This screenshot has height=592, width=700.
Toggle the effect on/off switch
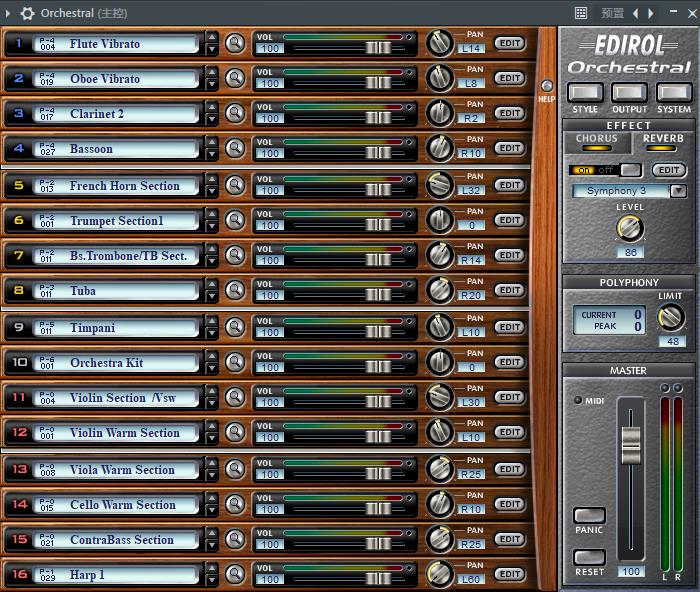pos(605,170)
